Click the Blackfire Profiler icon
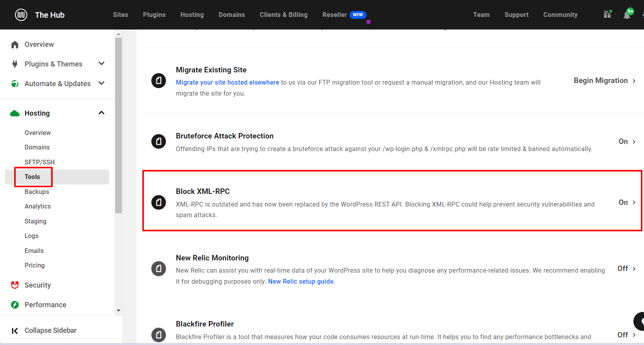 (158, 335)
